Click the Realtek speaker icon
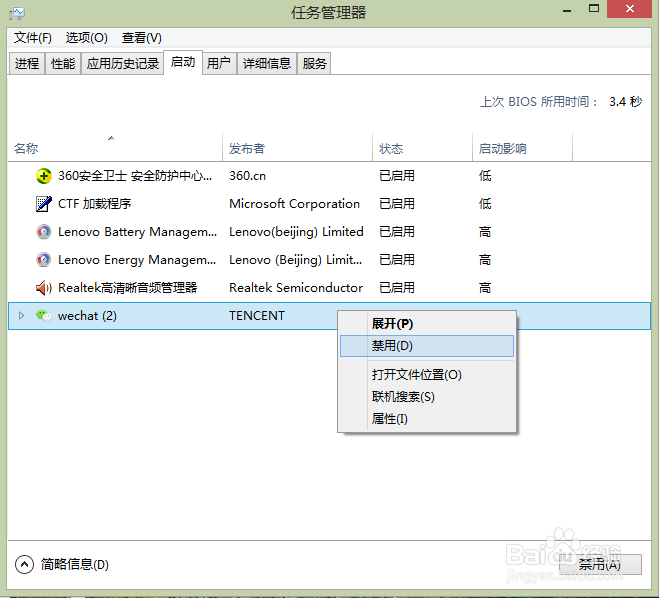The height and width of the screenshot is (598, 659). [x=44, y=288]
